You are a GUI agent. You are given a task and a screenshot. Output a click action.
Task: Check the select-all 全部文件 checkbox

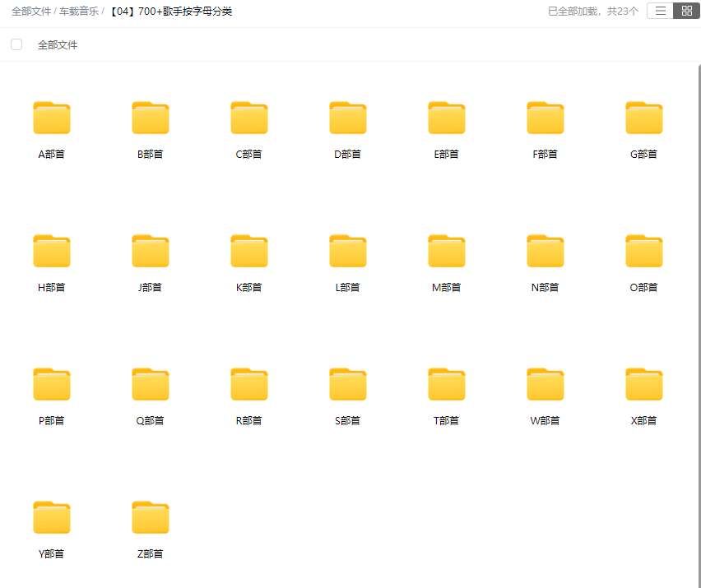pos(16,44)
